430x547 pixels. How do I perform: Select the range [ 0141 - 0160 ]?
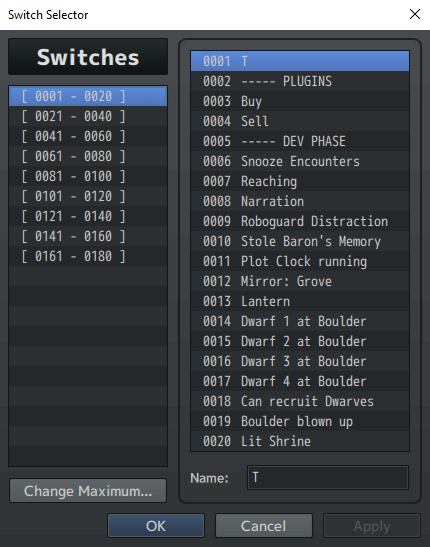point(88,236)
